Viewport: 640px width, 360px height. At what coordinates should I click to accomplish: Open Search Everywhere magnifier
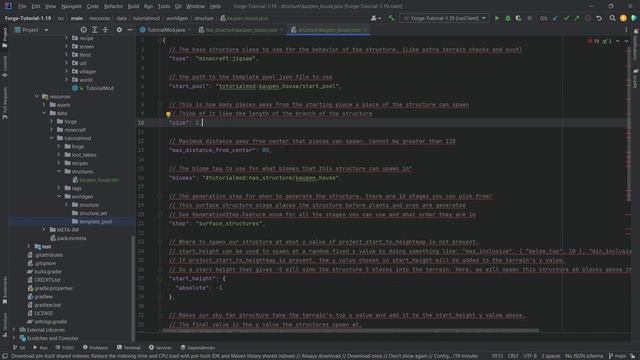pos(612,18)
